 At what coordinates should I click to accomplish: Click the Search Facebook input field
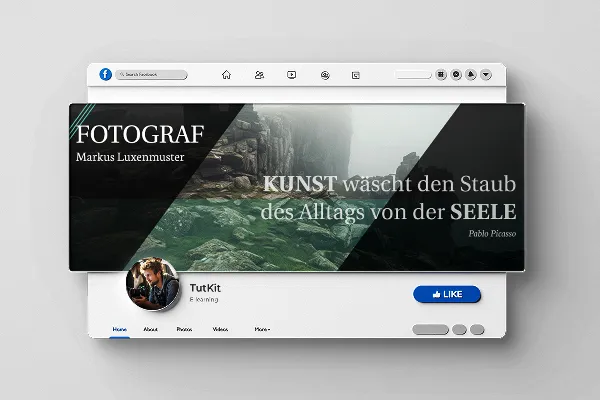click(x=152, y=75)
